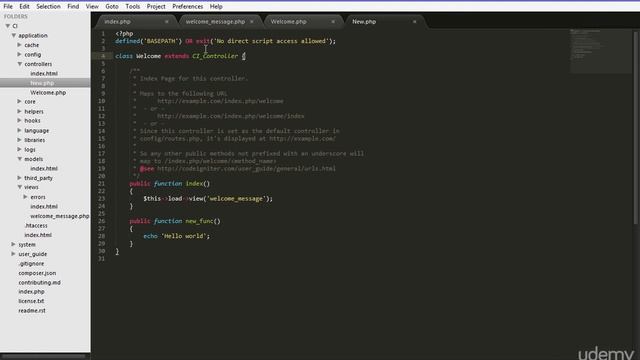The height and width of the screenshot is (360, 640).
Task: Close the index.php tab
Action: [x=167, y=22]
